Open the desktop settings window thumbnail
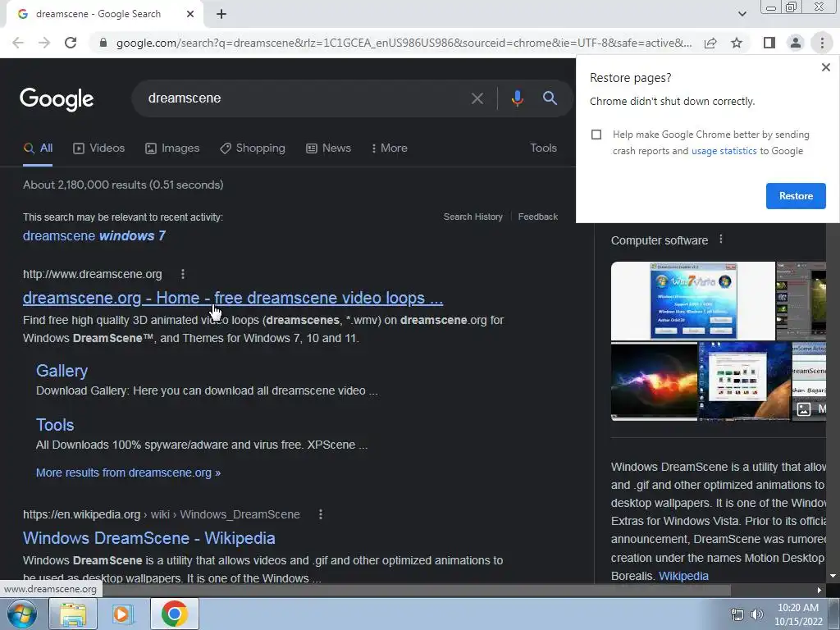 pyautogui.click(x=744, y=381)
